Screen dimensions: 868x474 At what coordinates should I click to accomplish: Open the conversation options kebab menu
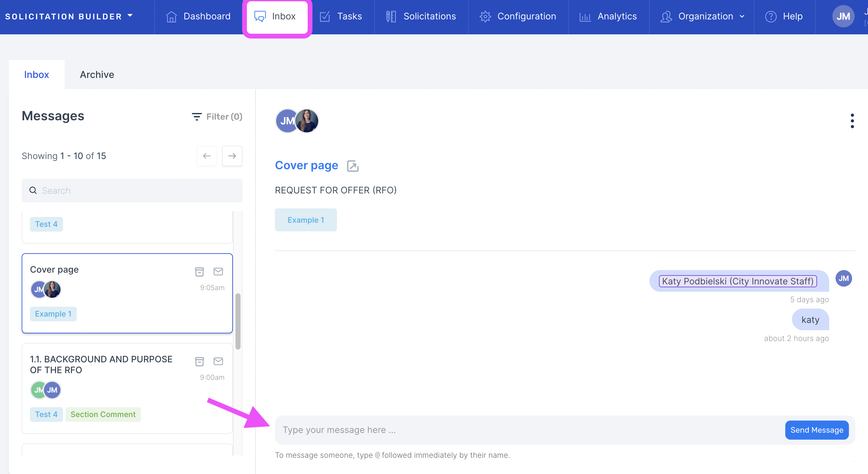[x=852, y=121]
